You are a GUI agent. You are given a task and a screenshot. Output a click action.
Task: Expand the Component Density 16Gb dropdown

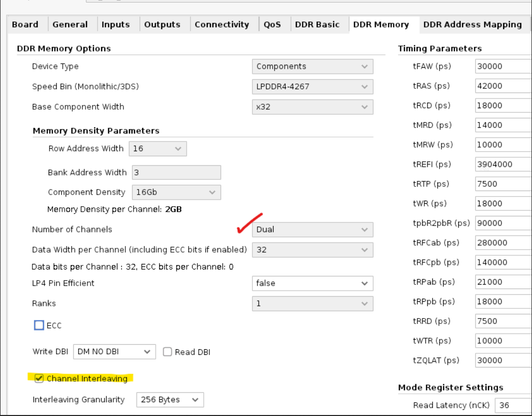[x=176, y=193]
